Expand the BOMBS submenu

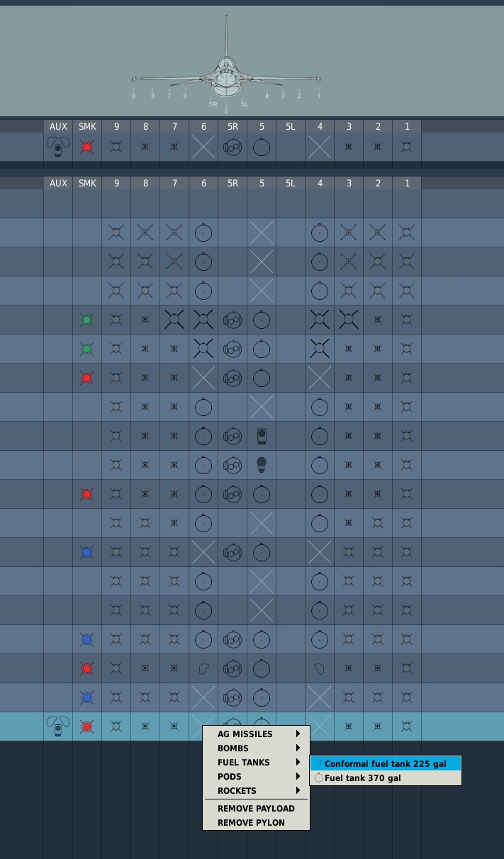click(256, 748)
